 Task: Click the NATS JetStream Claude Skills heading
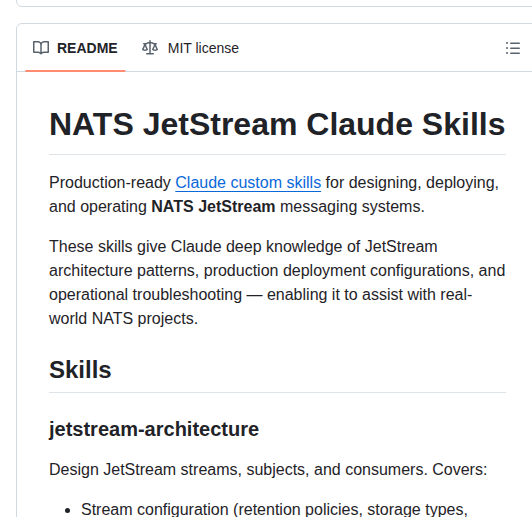[x=277, y=125]
